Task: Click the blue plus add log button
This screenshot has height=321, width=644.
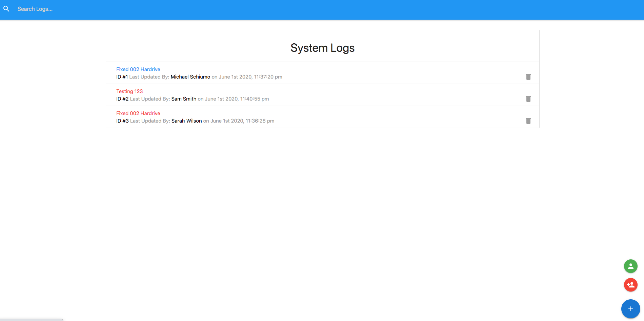Action: coord(631,309)
